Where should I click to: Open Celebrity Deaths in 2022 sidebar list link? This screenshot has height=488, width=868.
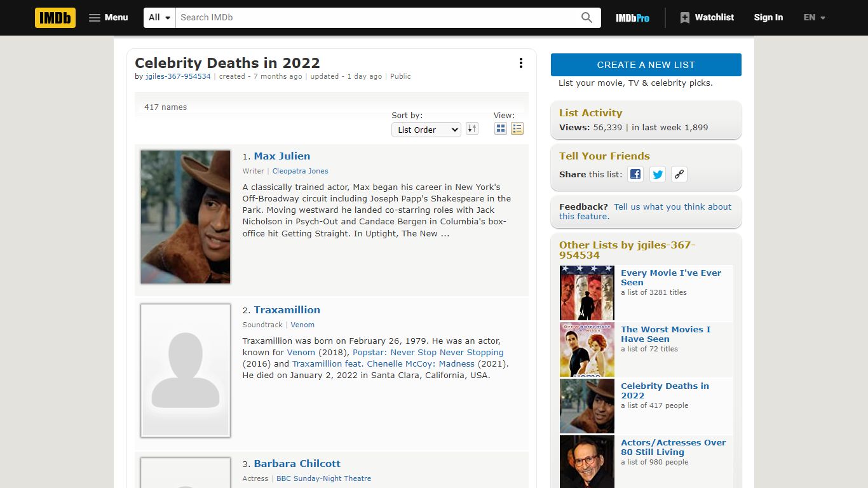point(665,391)
